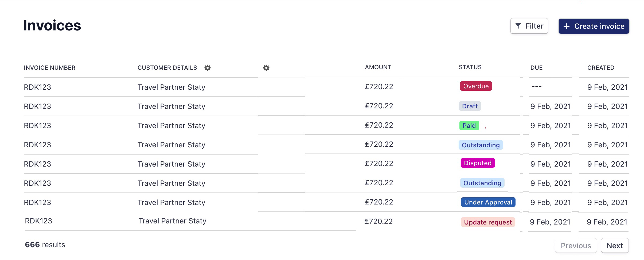Click the Disputed status badge
This screenshot has height=260, width=644.
click(x=478, y=163)
